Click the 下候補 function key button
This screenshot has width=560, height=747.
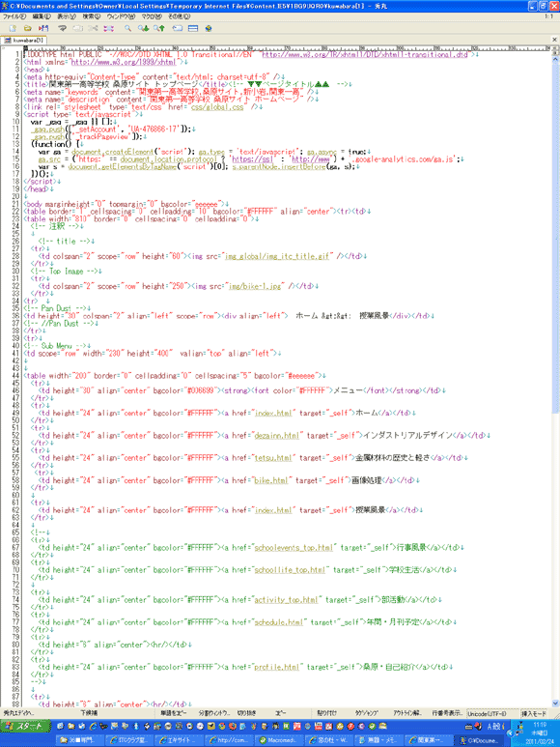coord(89,713)
